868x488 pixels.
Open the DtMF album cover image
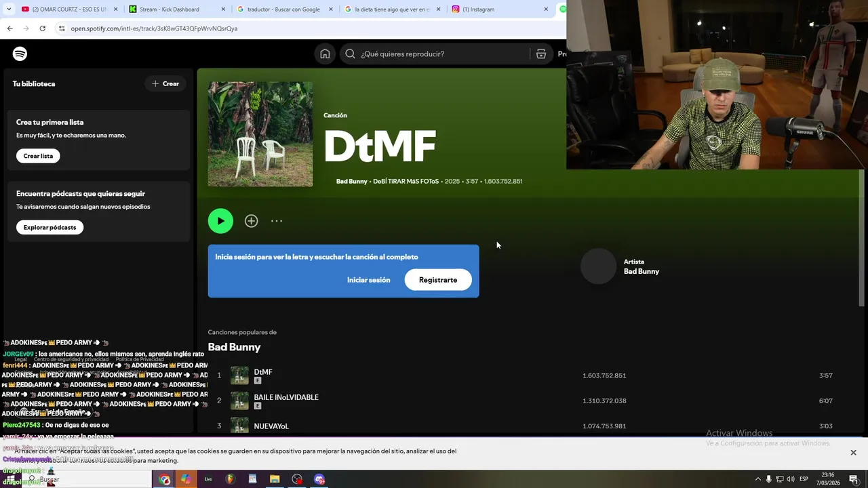(x=260, y=134)
